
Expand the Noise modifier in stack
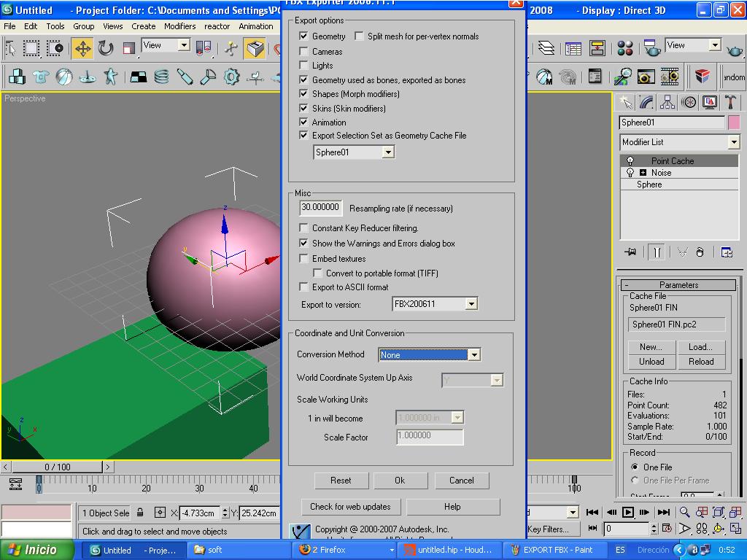(643, 172)
